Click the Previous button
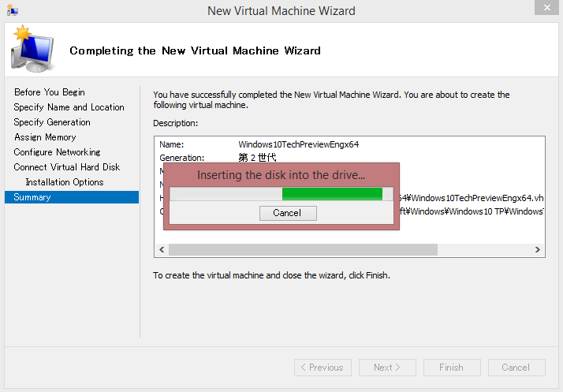Viewport: 563px width, 392px height. pos(323,368)
